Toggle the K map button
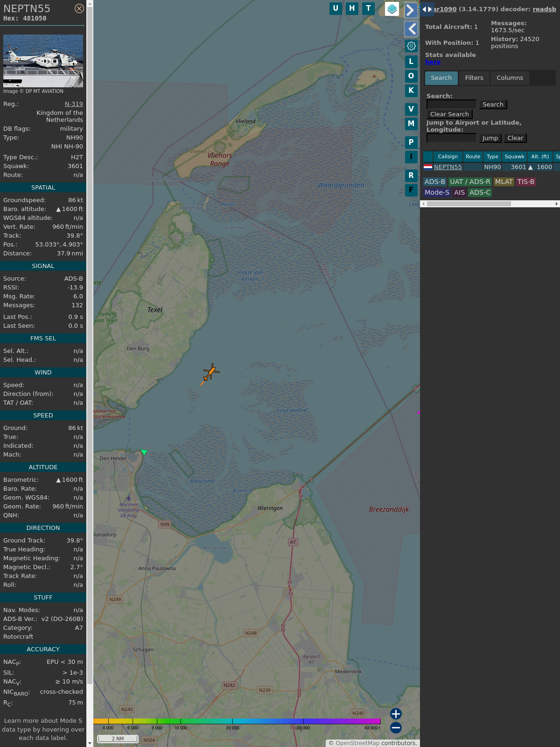 [411, 91]
